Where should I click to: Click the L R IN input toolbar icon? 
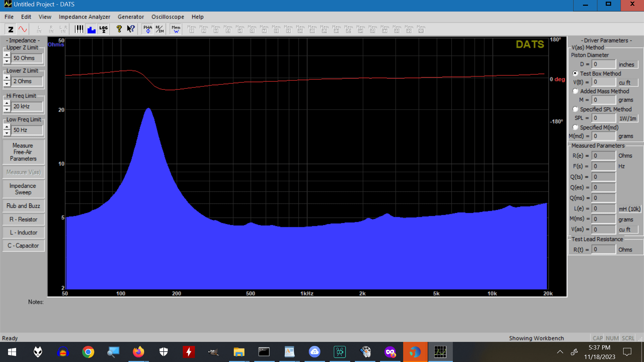[63, 29]
